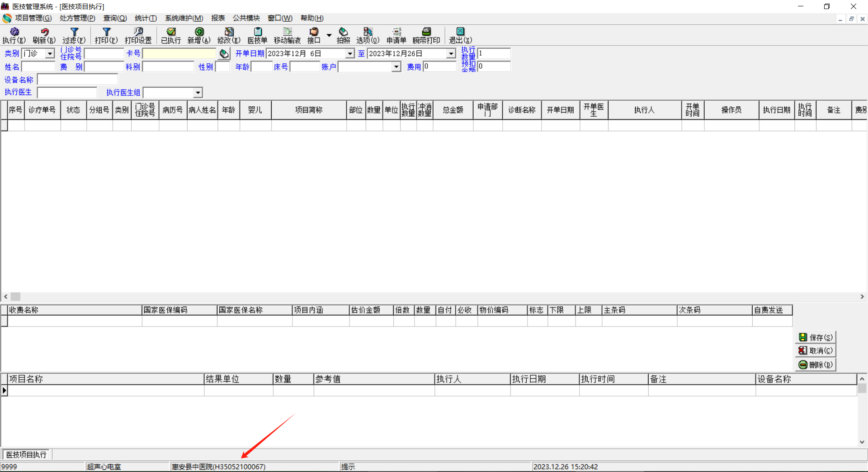Focus the 执行数量 quantity field
Screen dimensions: 868x472
(494, 53)
